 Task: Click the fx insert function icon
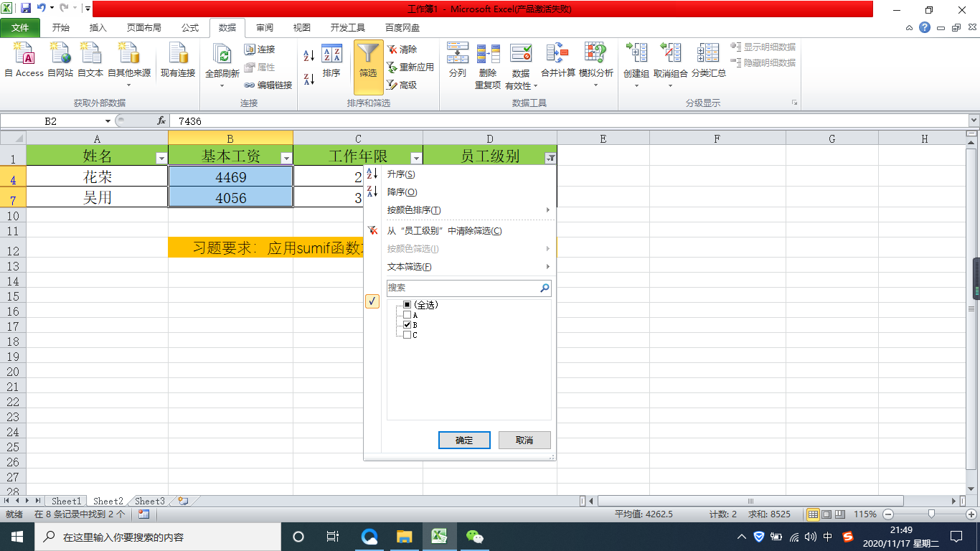[x=162, y=121]
